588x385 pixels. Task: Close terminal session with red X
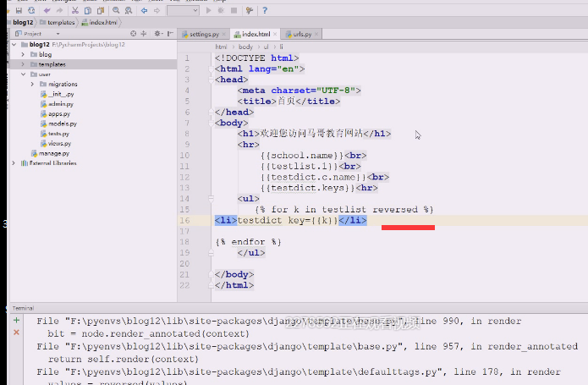click(17, 333)
